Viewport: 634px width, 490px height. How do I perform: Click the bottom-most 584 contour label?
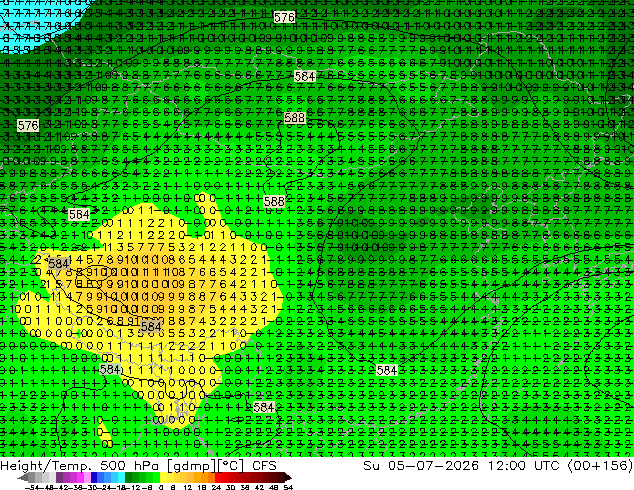[264, 407]
